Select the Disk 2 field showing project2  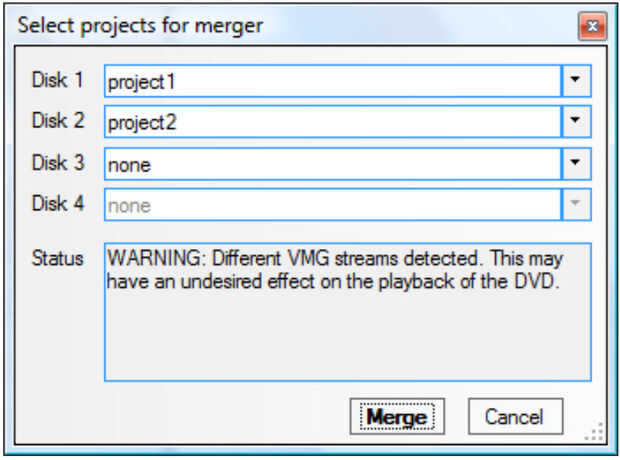[x=330, y=122]
